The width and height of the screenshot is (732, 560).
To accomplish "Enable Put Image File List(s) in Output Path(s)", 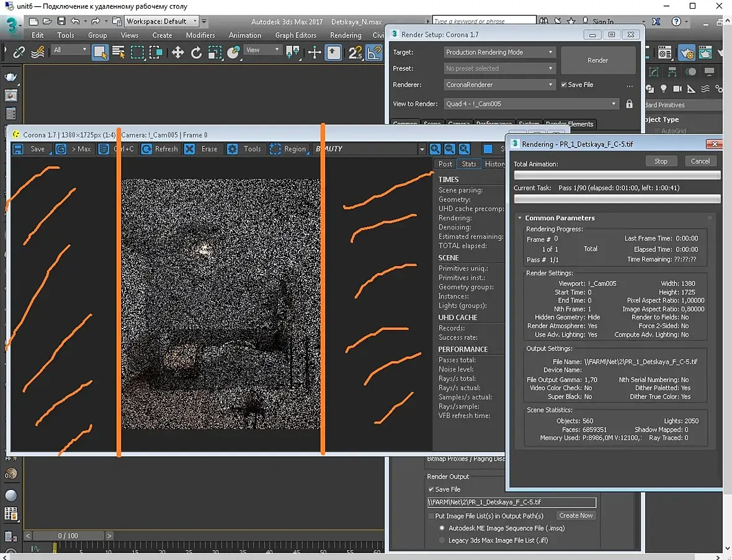I will click(x=432, y=515).
